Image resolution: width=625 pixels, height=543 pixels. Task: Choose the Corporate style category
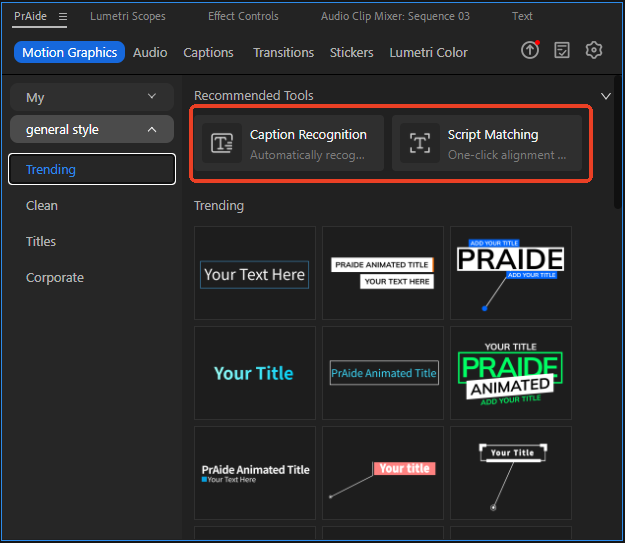(x=55, y=277)
